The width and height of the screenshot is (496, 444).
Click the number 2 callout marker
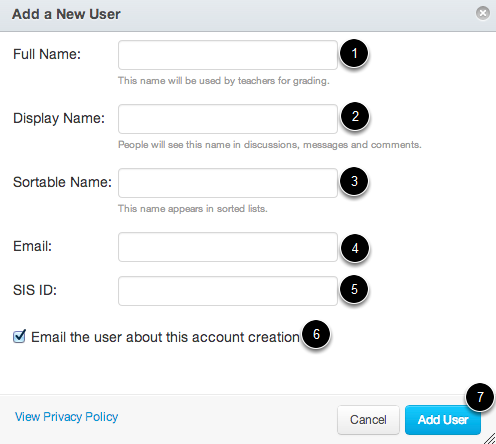pyautogui.click(x=355, y=116)
